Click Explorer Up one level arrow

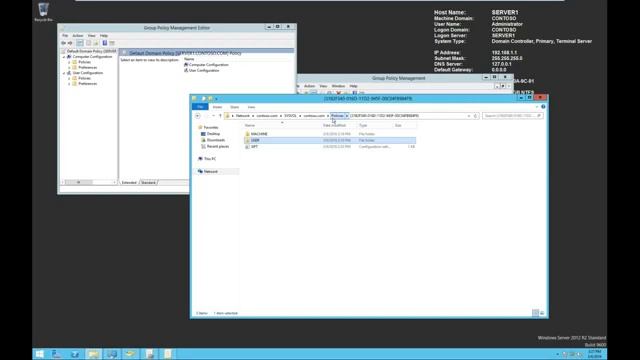click(x=220, y=116)
